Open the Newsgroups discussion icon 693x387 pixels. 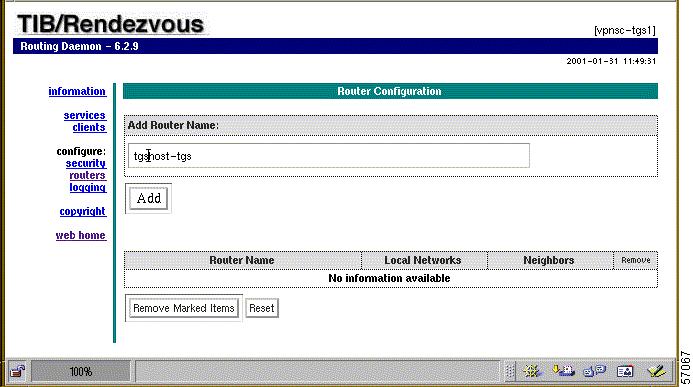pos(594,371)
